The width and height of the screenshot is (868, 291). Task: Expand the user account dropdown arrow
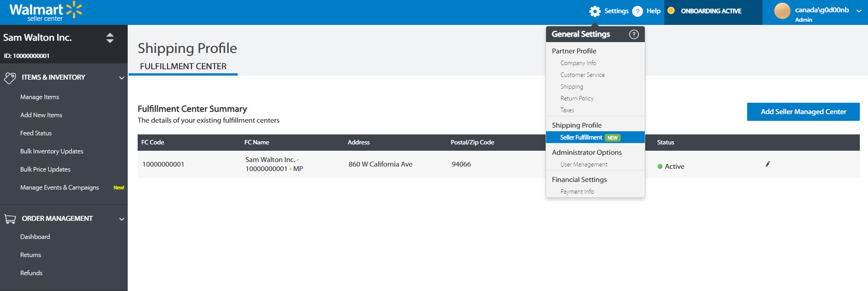coord(858,11)
